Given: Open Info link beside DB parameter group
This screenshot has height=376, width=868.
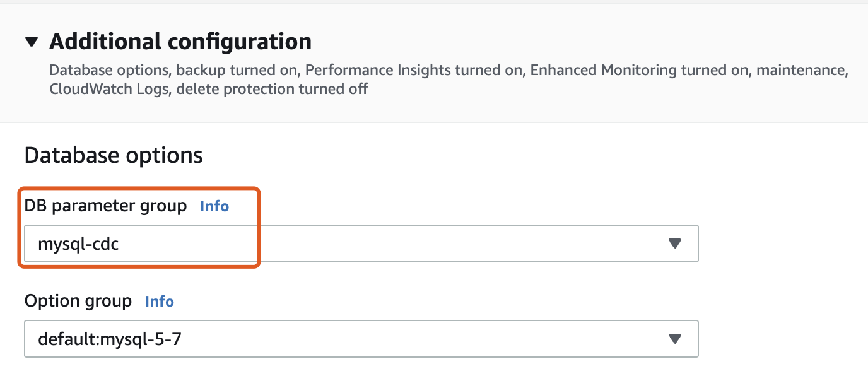Looking at the screenshot, I should [x=214, y=206].
